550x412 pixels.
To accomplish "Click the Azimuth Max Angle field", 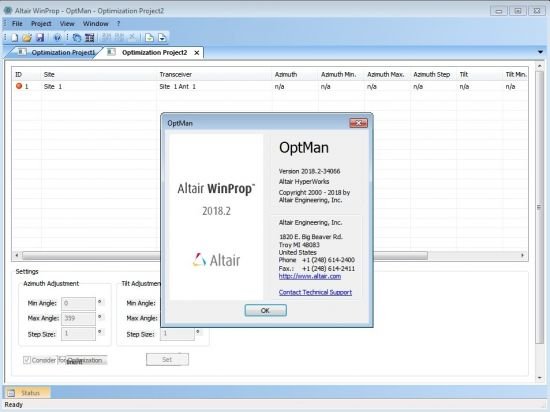I will (x=78, y=318).
